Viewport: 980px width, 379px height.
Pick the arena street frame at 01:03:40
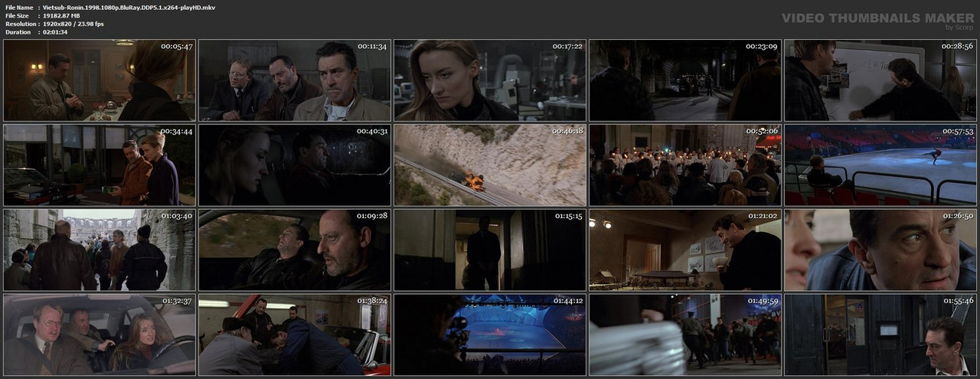tap(99, 250)
